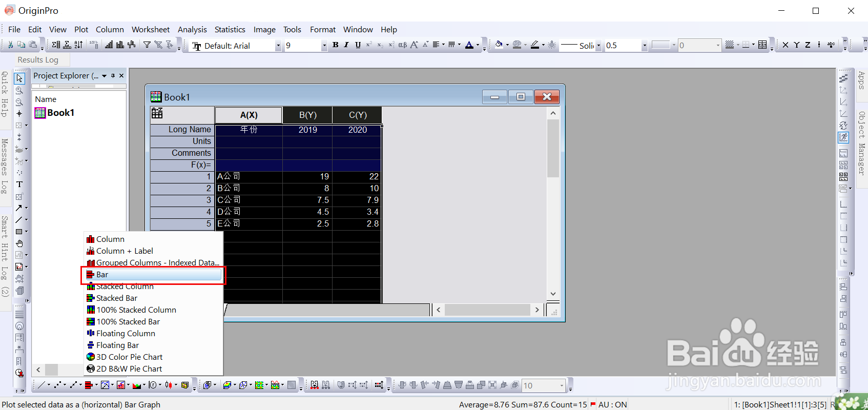Toggle Underline formatting

click(x=358, y=45)
